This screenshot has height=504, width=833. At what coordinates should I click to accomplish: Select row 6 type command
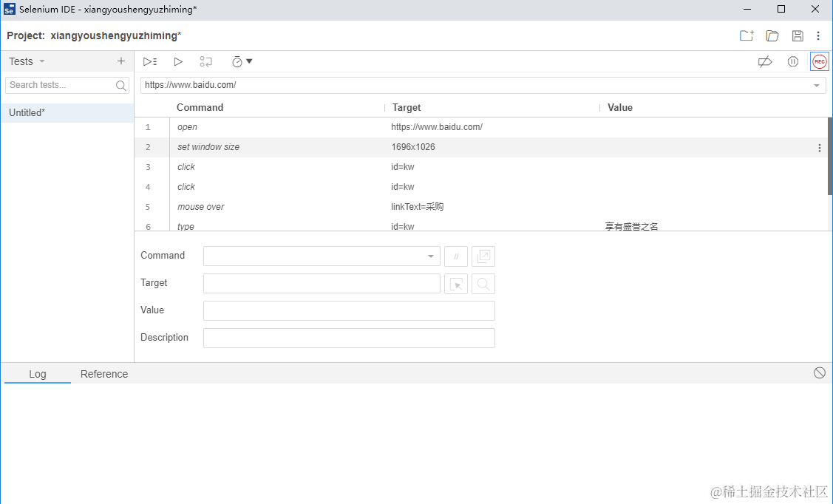(481, 225)
